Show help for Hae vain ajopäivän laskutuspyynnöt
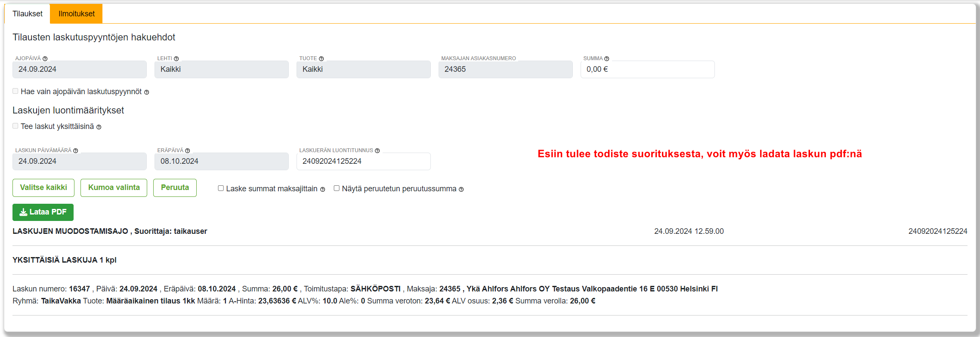 pos(146,92)
